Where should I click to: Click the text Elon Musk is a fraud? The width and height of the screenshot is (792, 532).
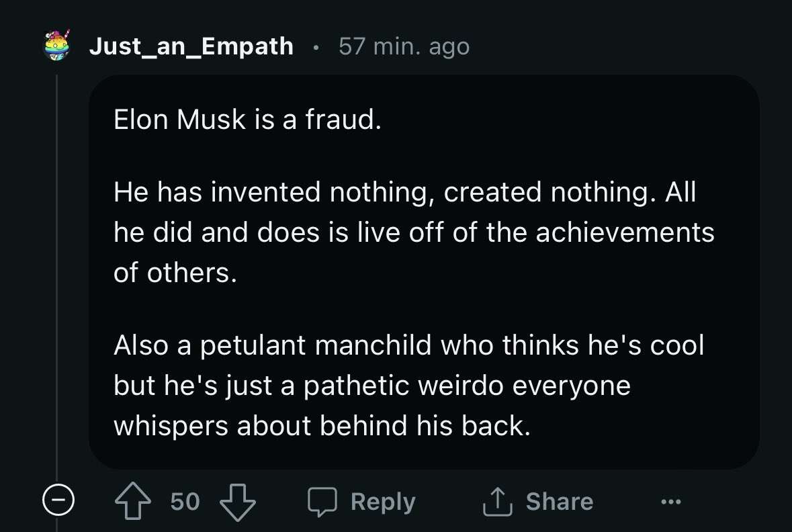[x=247, y=120]
